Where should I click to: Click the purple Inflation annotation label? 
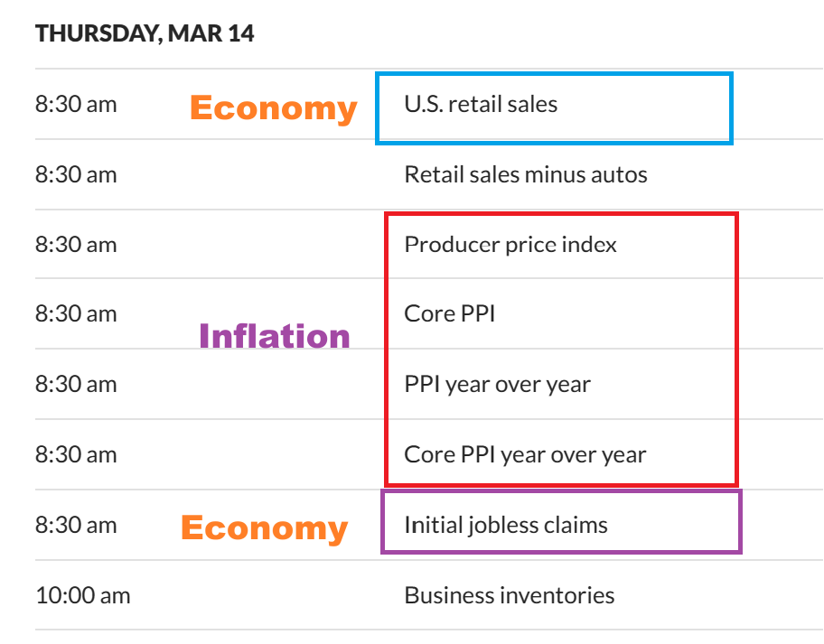275,336
